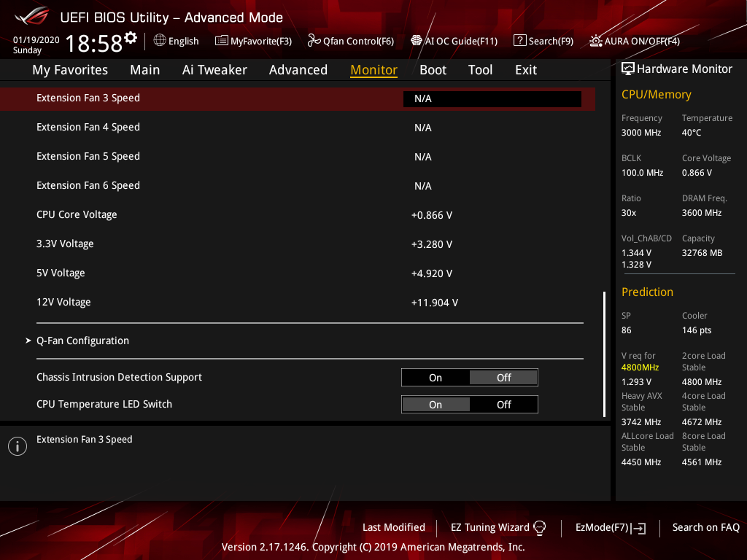Click the language globe icon
The image size is (747, 560).
[x=160, y=41]
